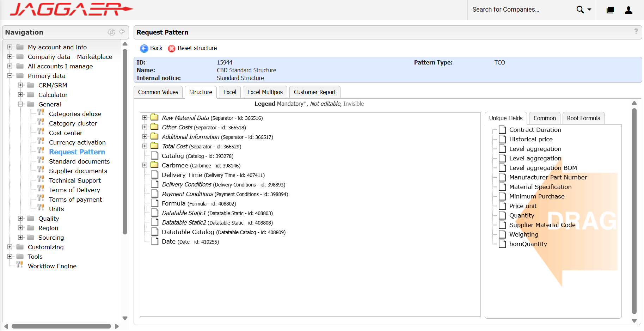Click the Back arrow icon

(x=144, y=48)
